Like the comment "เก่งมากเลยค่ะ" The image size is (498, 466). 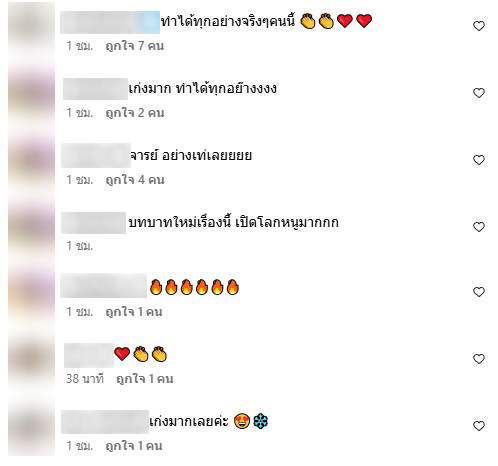click(x=479, y=426)
